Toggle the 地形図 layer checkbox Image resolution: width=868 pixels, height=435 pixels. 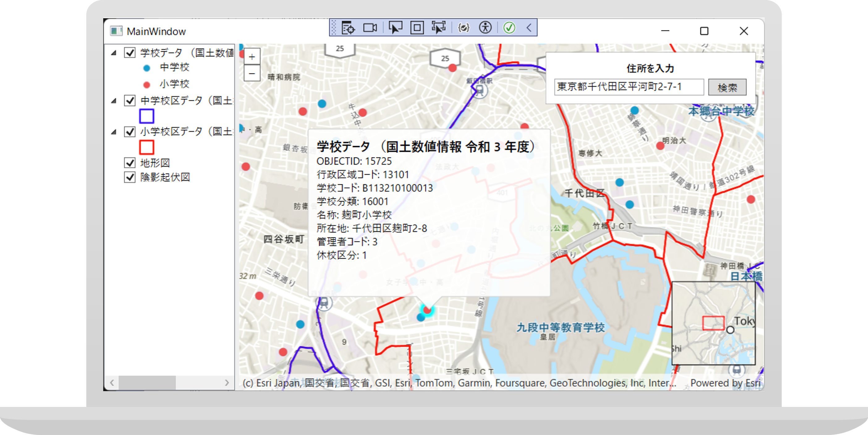pos(130,163)
